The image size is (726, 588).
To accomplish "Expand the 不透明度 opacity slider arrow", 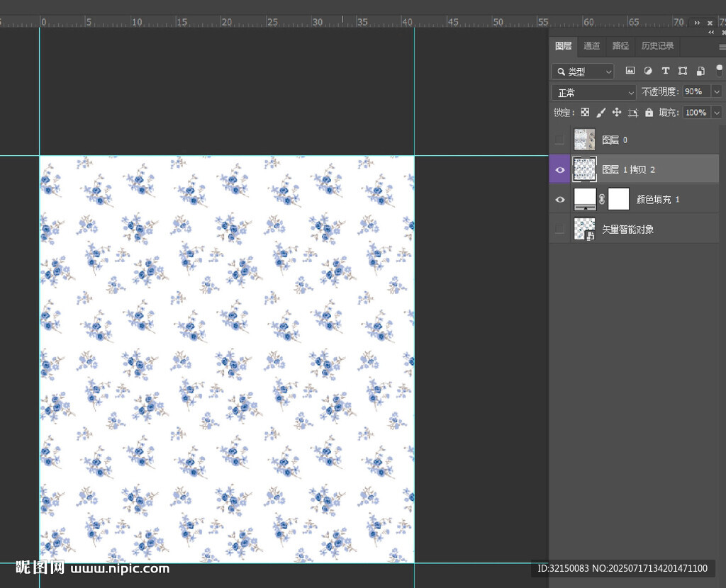I will pyautogui.click(x=716, y=92).
